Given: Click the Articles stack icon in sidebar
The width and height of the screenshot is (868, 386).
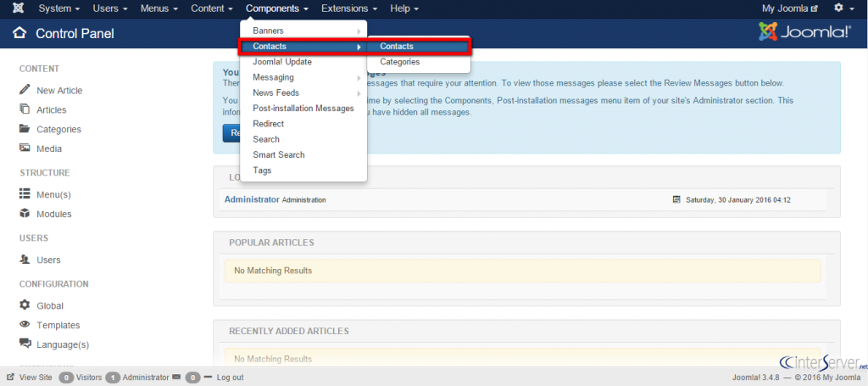Looking at the screenshot, I should 25,109.
